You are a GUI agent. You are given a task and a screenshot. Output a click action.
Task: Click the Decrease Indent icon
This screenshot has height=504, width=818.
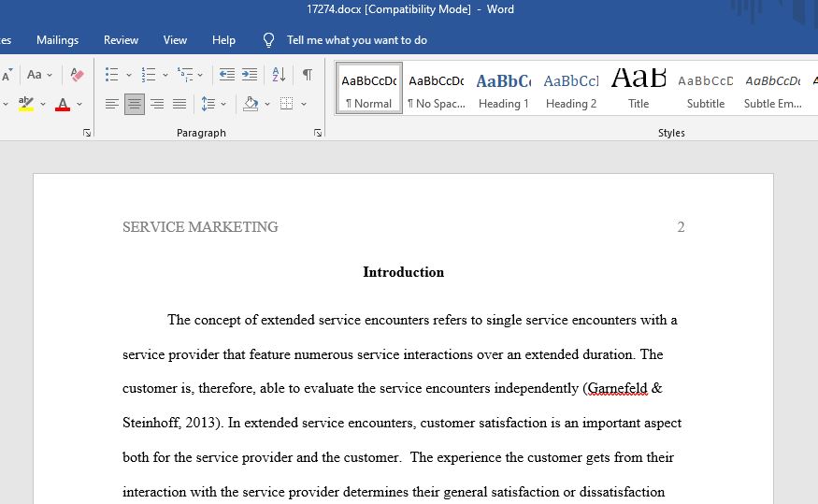(x=226, y=75)
